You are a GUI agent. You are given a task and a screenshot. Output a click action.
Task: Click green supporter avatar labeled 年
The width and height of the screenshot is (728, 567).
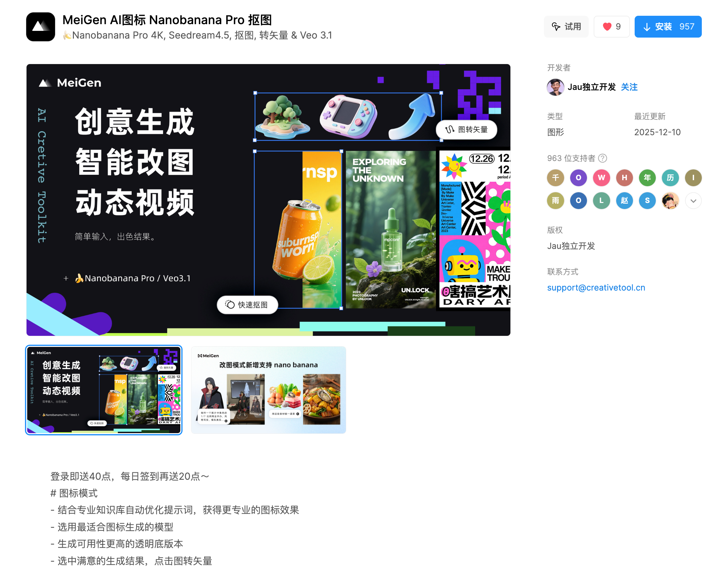(647, 178)
